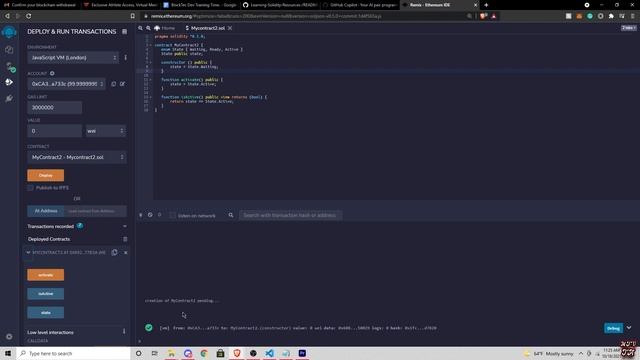Add a new account with plus icon
Viewport: 640px width, 360px height.
coord(52,73)
